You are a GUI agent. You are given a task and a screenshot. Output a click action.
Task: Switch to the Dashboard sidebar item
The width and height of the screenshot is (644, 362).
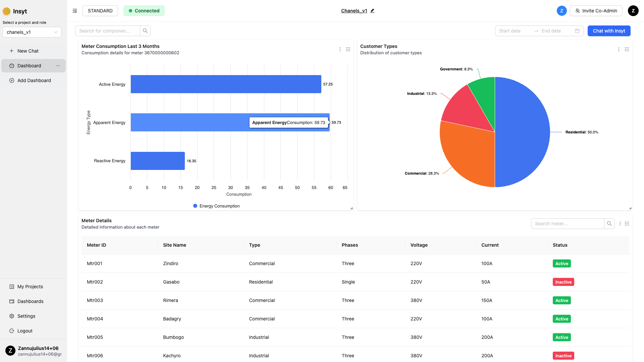29,66
